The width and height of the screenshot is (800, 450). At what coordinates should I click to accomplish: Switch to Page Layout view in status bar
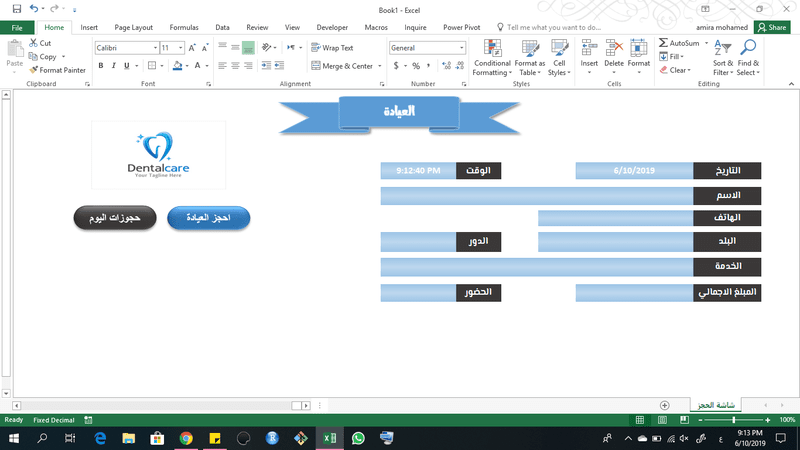662,420
